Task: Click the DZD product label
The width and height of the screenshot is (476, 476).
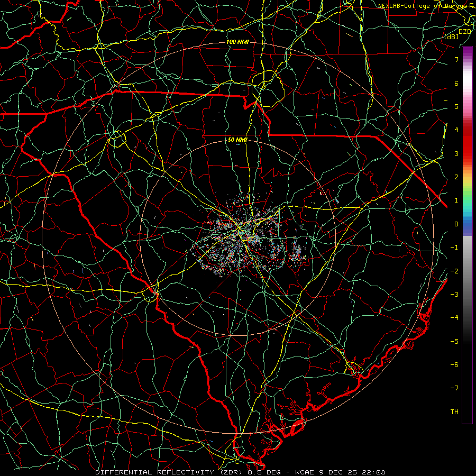Action: click(465, 31)
